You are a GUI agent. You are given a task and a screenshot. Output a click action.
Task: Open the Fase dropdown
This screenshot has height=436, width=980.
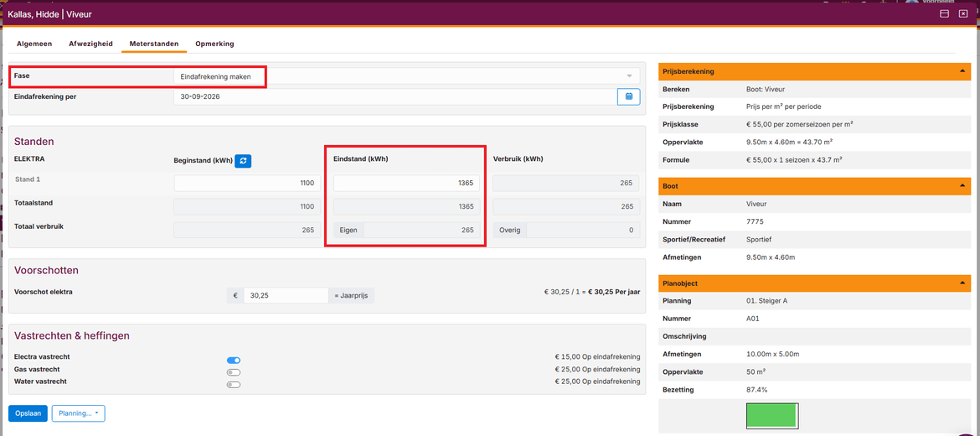click(x=406, y=75)
